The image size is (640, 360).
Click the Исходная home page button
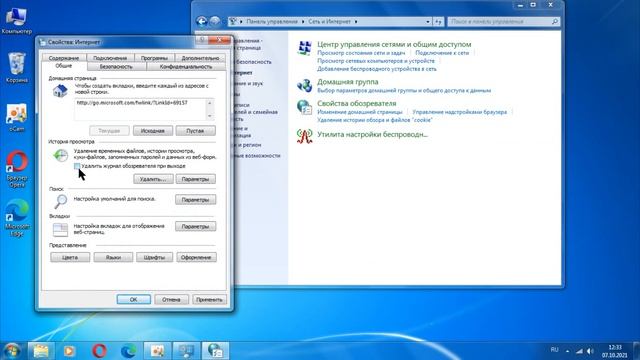coord(153,131)
